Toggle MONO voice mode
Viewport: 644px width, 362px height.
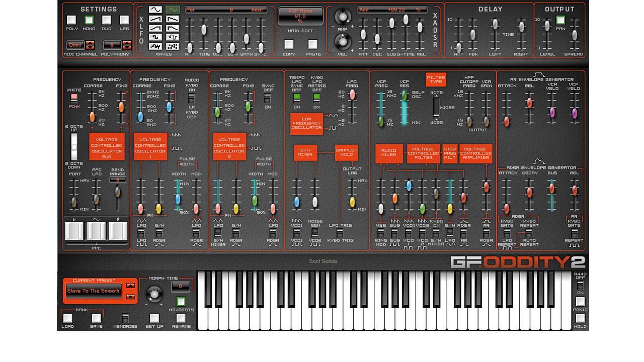coord(89,20)
